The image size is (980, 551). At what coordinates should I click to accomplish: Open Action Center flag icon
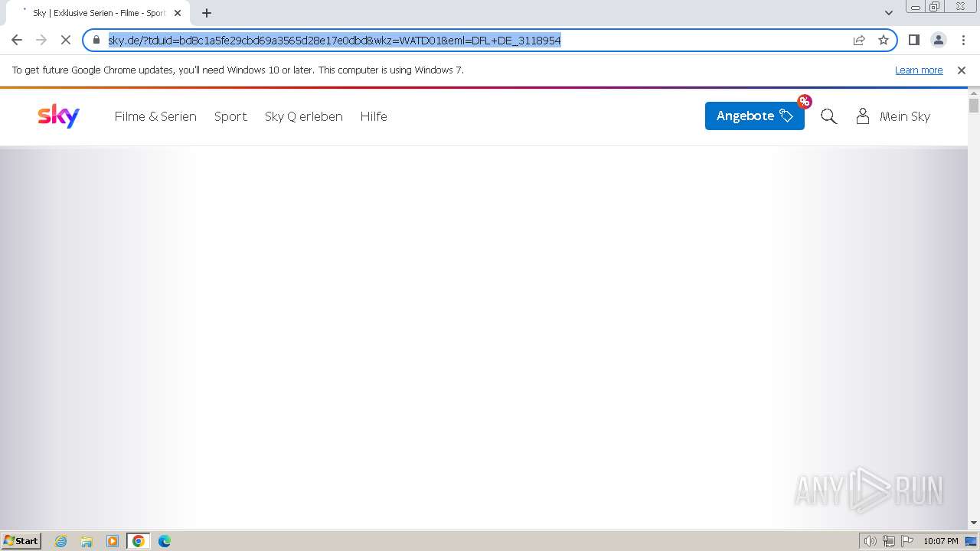906,541
